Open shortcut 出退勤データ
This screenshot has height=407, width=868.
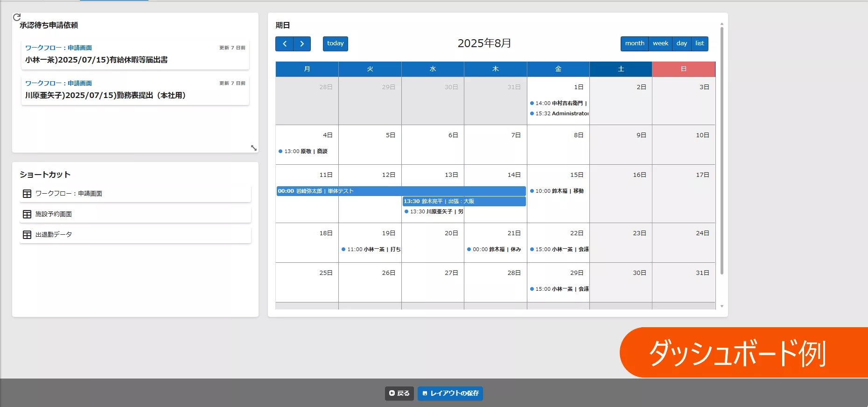[135, 234]
